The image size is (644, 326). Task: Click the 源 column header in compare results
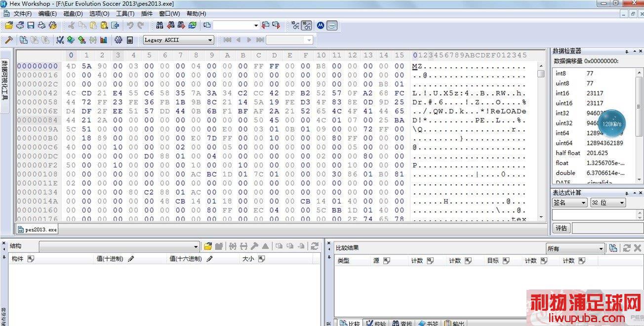click(390, 260)
